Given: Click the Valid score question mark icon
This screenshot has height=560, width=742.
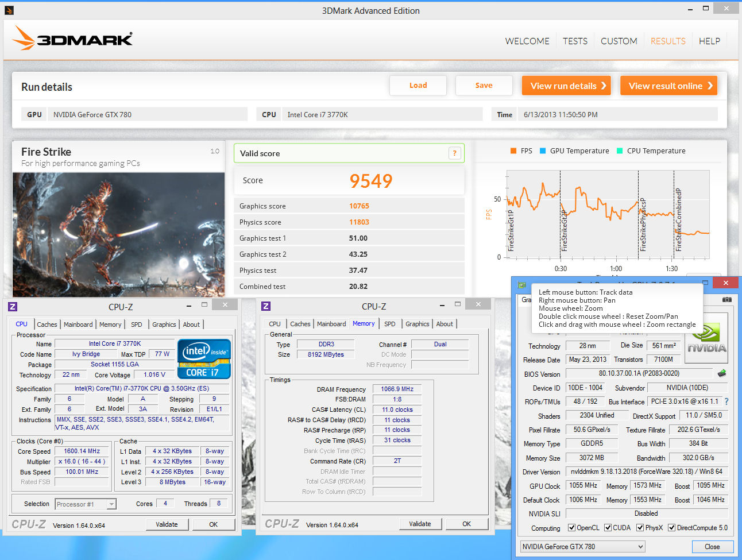Looking at the screenshot, I should [454, 153].
